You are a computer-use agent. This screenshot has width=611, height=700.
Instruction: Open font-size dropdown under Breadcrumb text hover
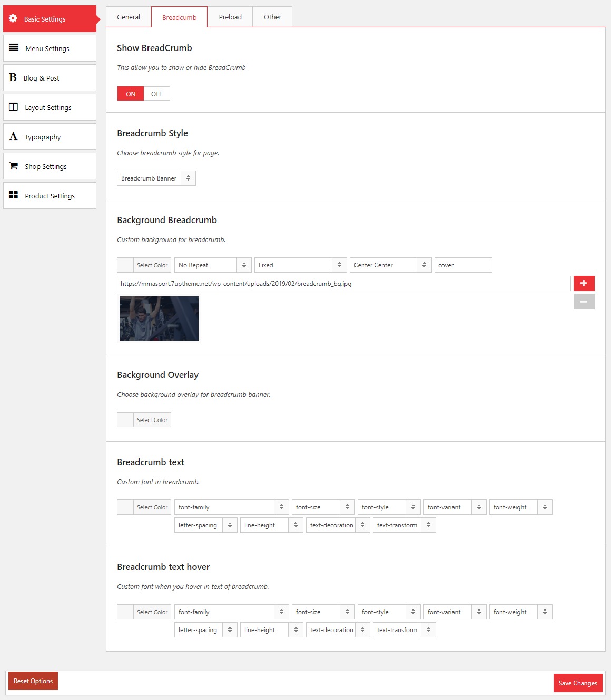(x=323, y=612)
